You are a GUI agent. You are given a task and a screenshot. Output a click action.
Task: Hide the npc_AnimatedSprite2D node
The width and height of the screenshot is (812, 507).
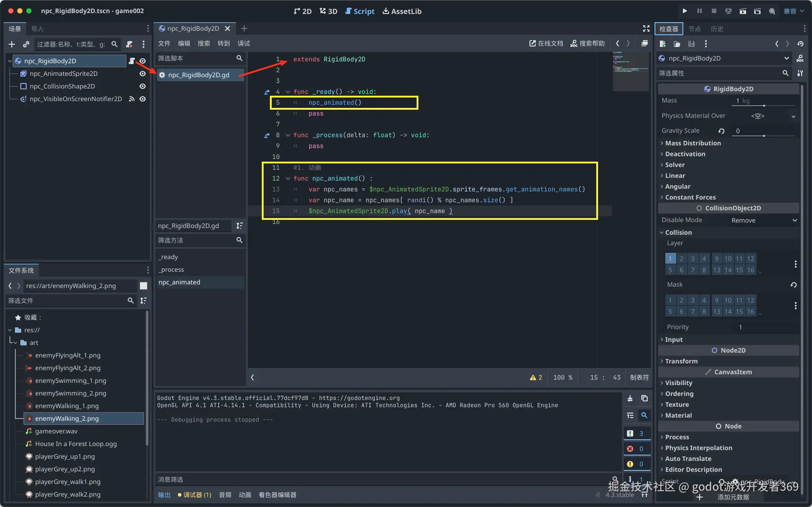(x=143, y=74)
